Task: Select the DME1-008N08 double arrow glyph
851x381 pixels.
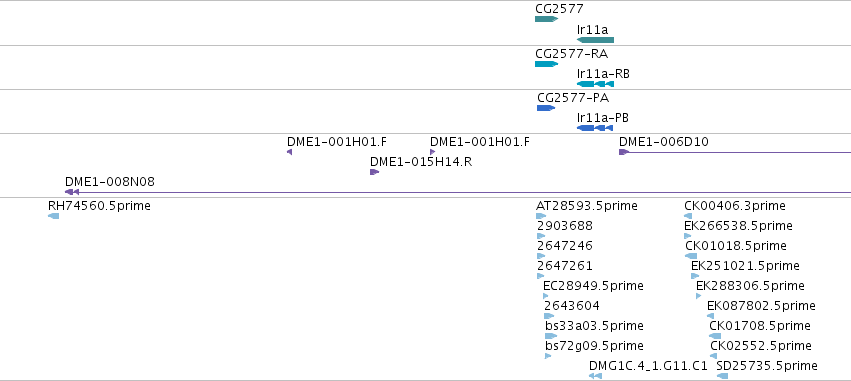Action: pos(72,192)
